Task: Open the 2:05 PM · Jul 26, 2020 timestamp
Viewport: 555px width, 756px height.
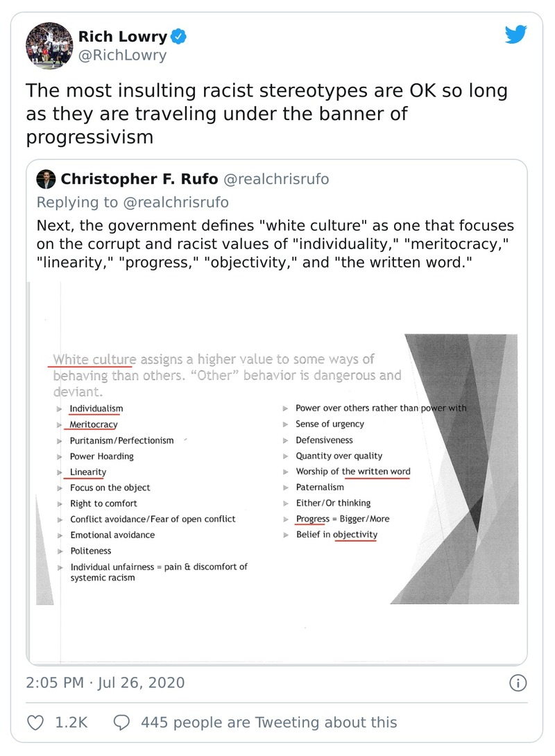Action: pos(105,682)
